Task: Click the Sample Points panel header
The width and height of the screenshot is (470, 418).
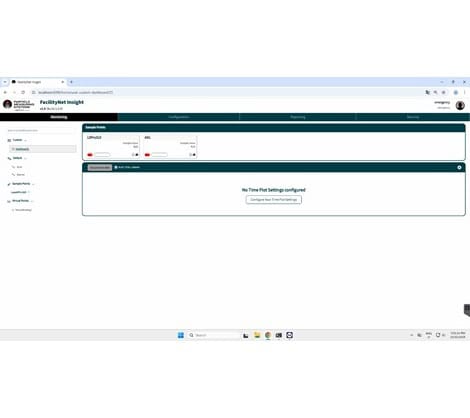Action: pyautogui.click(x=274, y=127)
